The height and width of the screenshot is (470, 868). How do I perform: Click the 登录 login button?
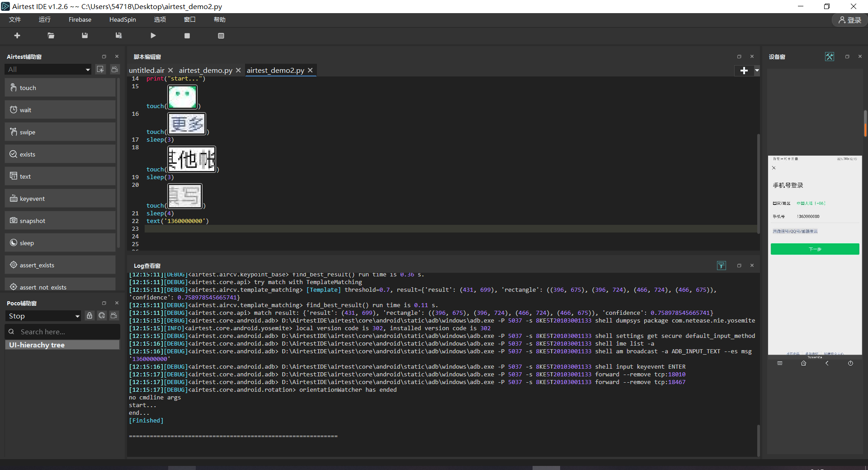849,20
